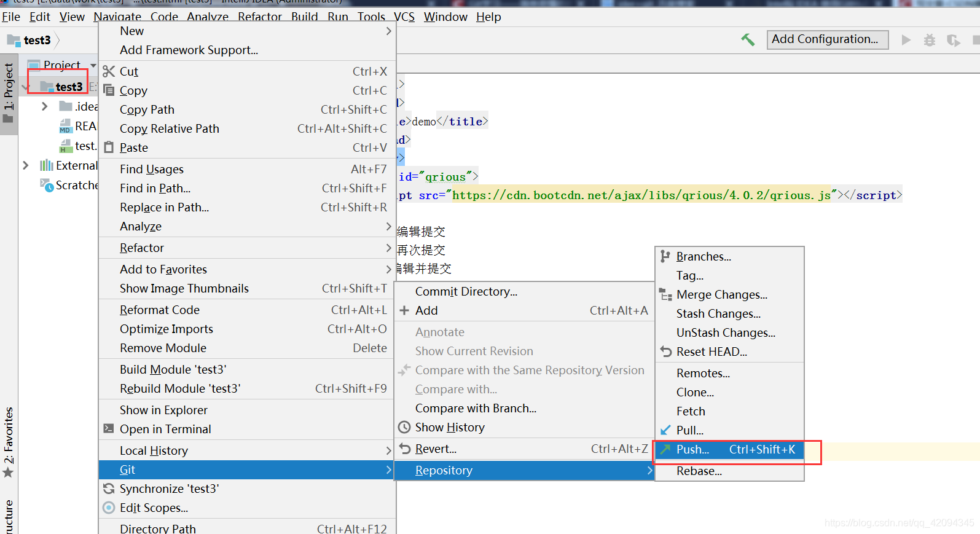Image resolution: width=980 pixels, height=534 pixels.
Task: Select the test3 root in project tree
Action: [x=69, y=87]
